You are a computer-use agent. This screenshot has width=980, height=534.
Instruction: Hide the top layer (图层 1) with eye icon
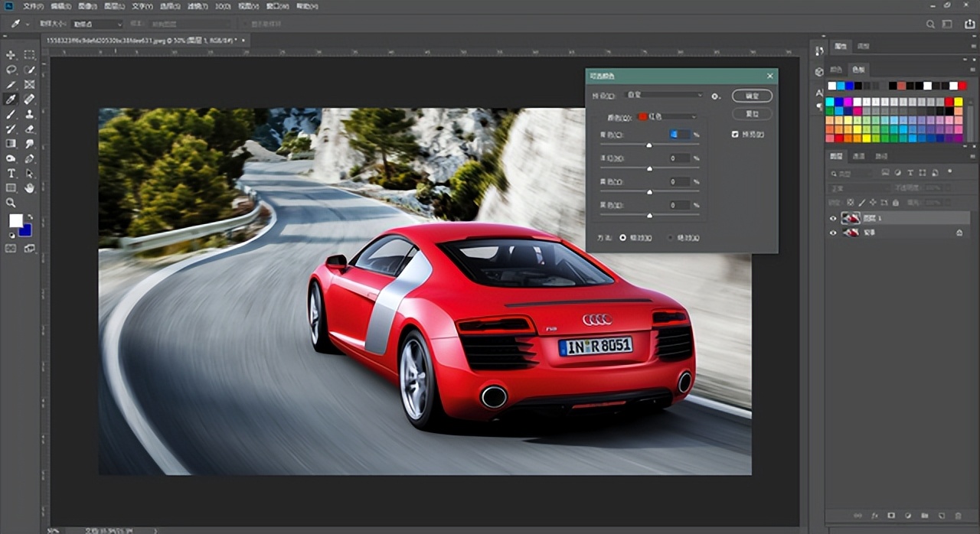[x=834, y=218]
